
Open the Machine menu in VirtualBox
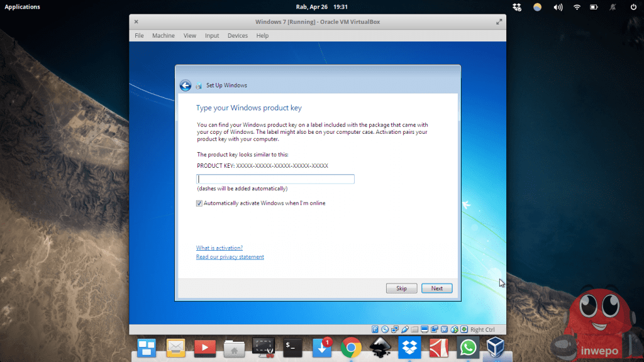click(163, 36)
